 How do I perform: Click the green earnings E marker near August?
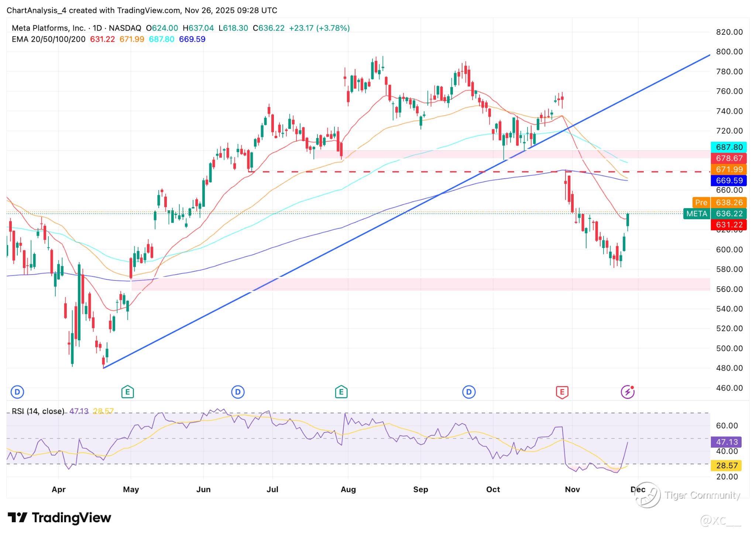tap(341, 392)
